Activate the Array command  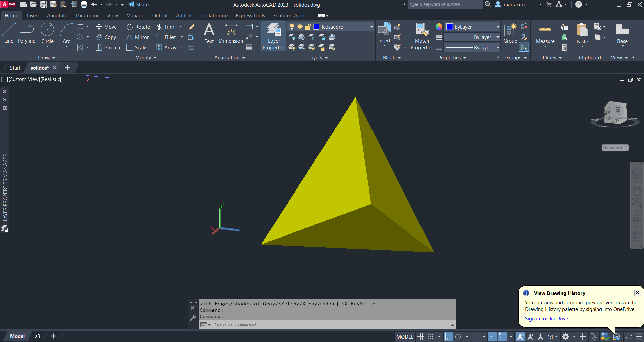(166, 48)
